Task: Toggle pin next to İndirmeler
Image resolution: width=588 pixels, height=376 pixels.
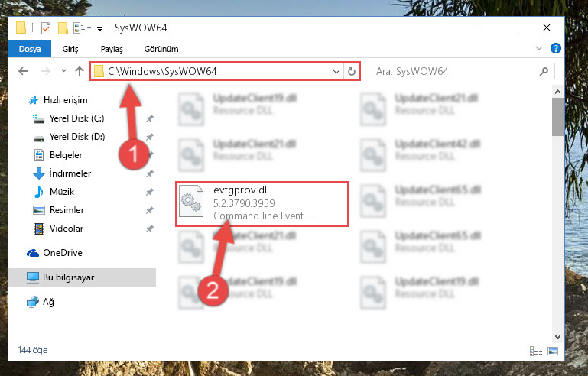Action: pyautogui.click(x=150, y=173)
